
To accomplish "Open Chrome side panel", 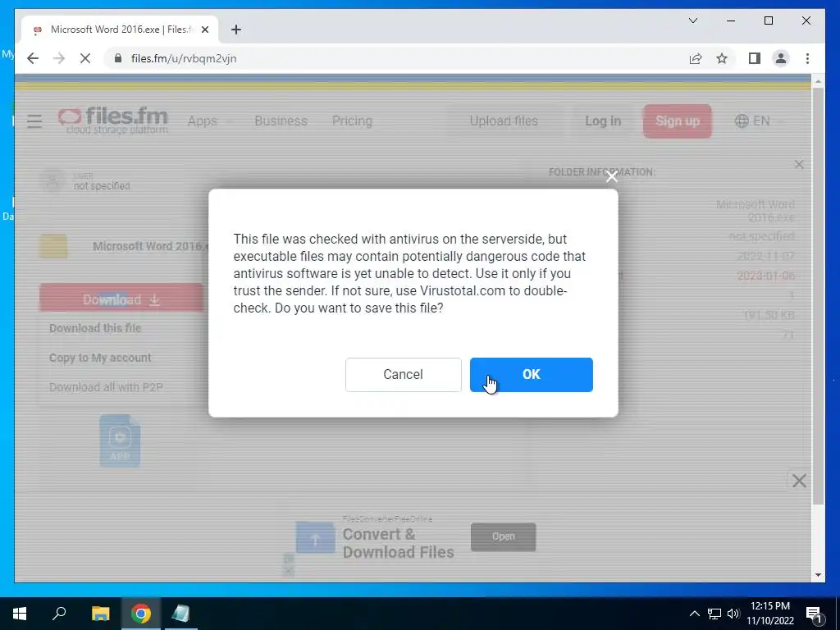I will click(x=755, y=58).
